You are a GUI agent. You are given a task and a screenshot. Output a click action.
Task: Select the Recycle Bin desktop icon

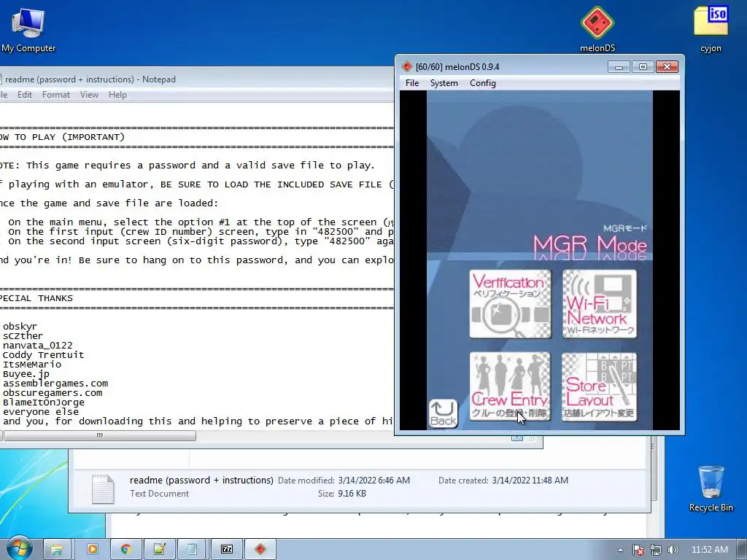[711, 489]
